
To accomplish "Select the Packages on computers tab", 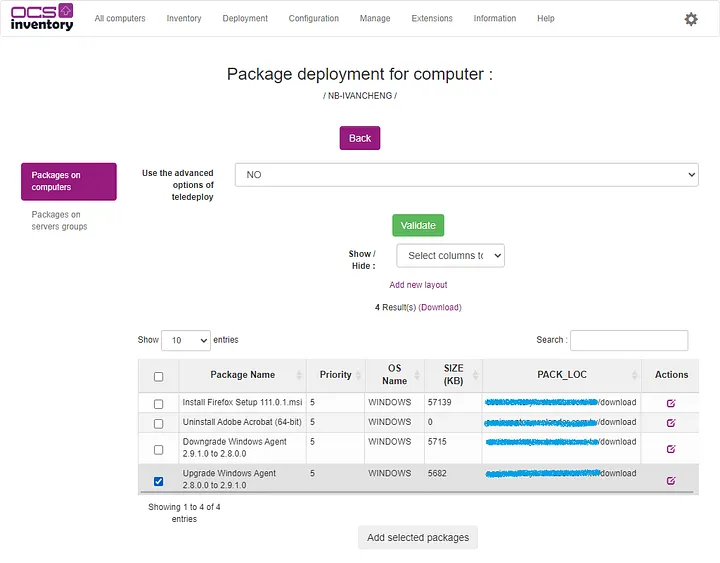I will coord(69,181).
